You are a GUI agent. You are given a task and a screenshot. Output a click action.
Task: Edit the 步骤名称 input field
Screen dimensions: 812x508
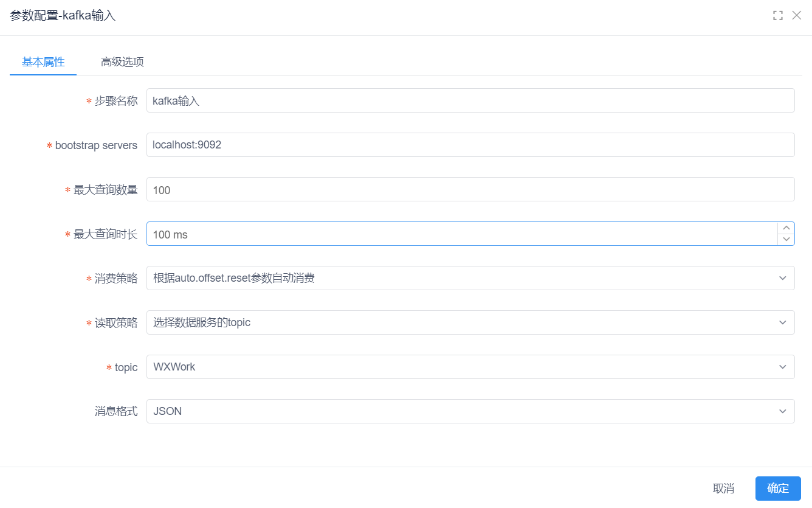point(470,101)
